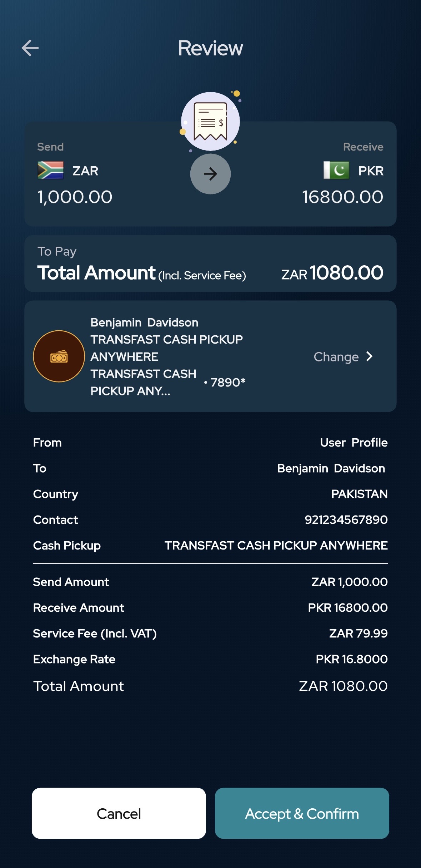Tap the 1,000.00 send amount
The image size is (421, 868).
pyautogui.click(x=75, y=197)
